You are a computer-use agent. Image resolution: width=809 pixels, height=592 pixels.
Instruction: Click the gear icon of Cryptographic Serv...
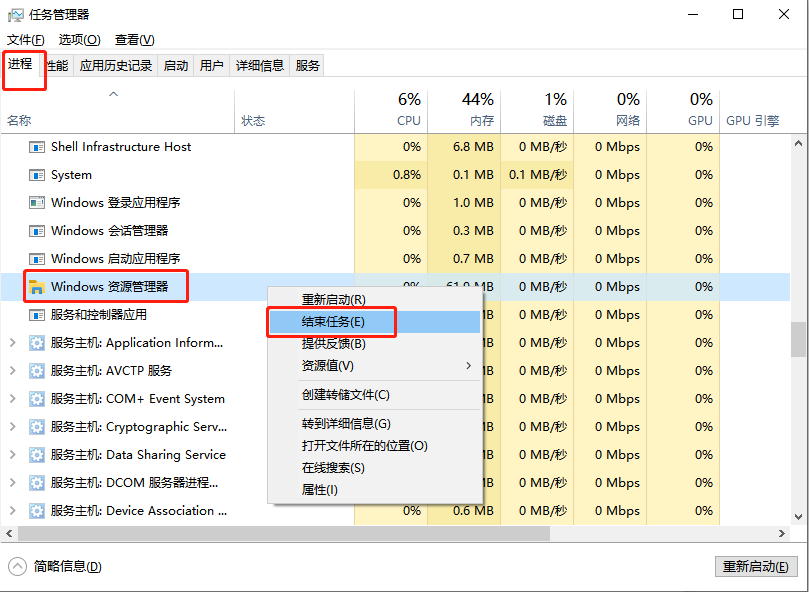tap(37, 427)
